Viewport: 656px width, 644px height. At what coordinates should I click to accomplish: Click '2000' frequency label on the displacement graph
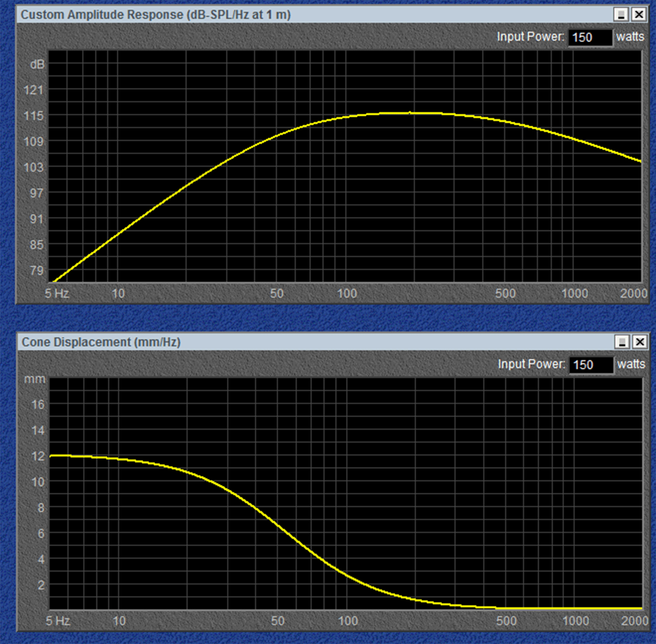[x=635, y=621]
